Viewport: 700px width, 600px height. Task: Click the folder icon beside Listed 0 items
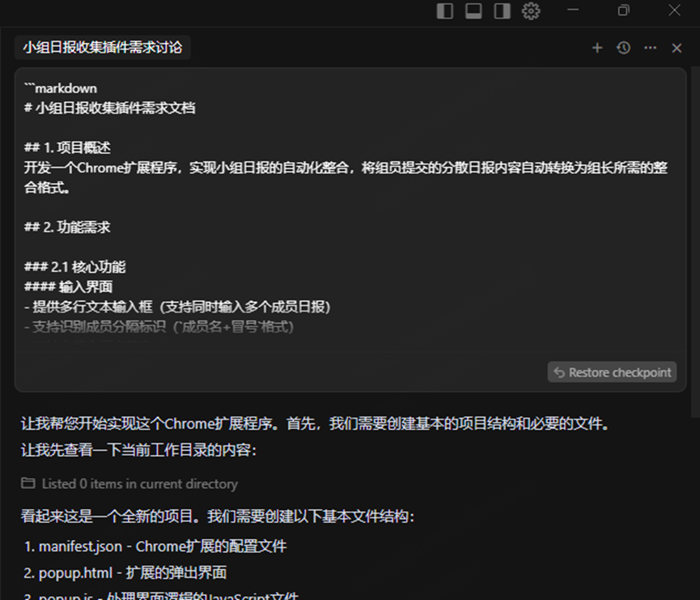[28, 483]
